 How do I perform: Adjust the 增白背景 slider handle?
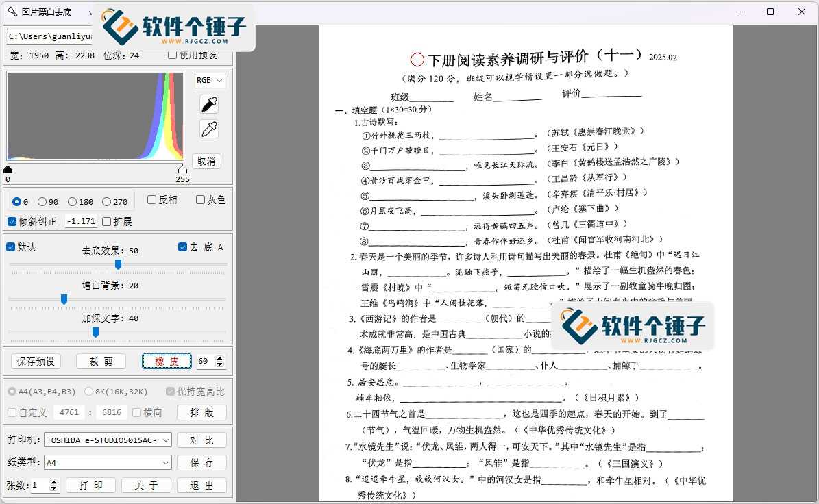64,299
